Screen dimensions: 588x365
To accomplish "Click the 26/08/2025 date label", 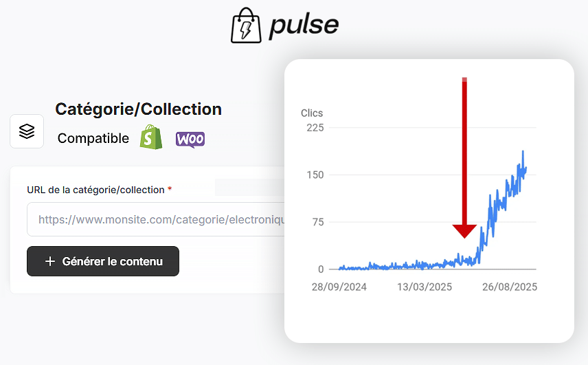I will point(509,287).
